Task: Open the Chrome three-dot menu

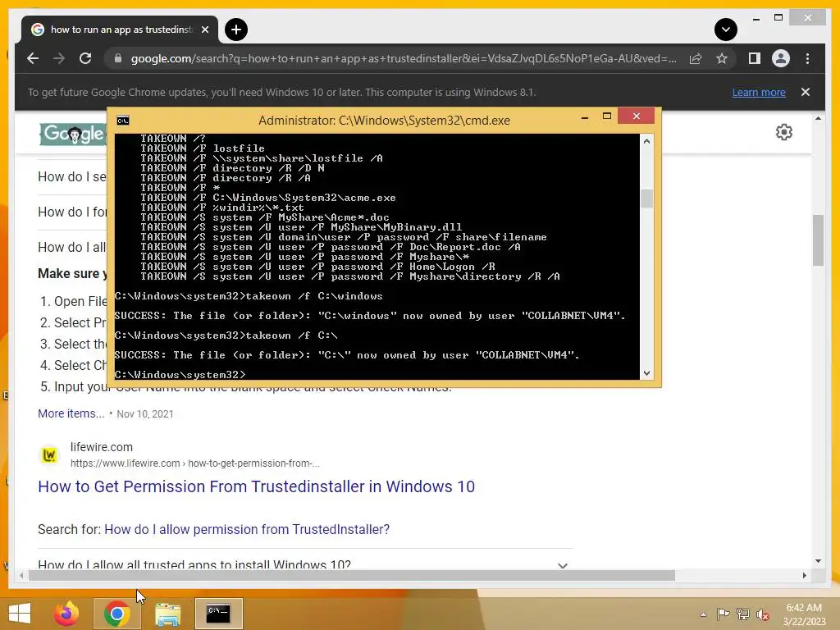Action: pyautogui.click(x=807, y=58)
